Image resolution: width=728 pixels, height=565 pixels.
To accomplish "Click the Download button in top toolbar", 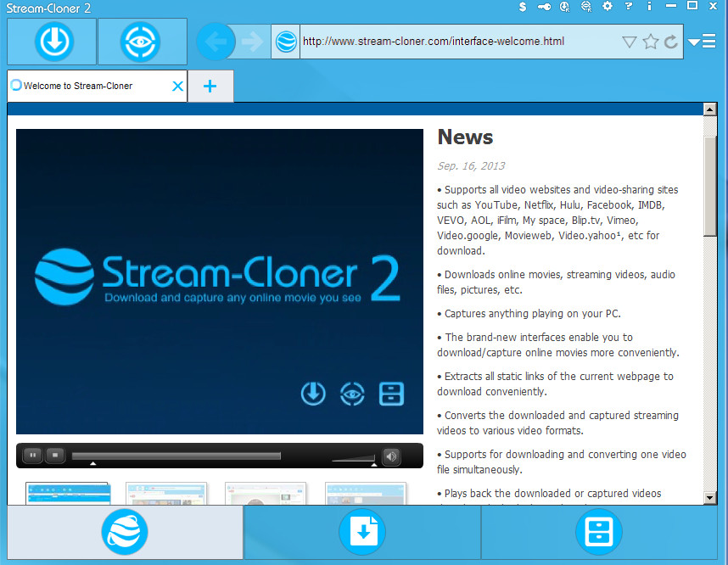I will pyautogui.click(x=52, y=42).
